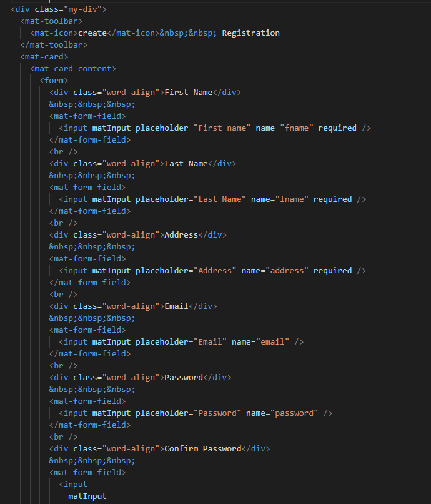Click the 'Registration' text in toolbar line

click(x=251, y=33)
